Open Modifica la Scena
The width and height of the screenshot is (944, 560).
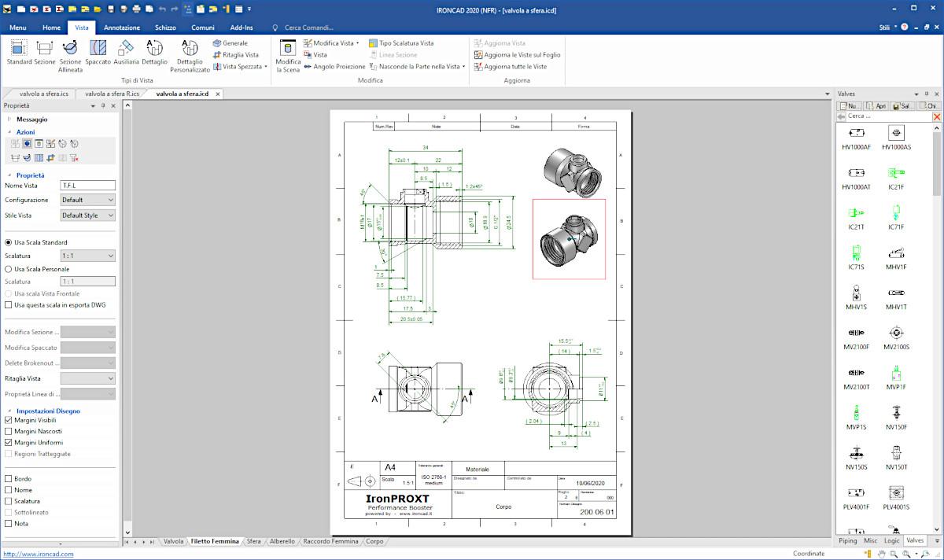pos(288,55)
